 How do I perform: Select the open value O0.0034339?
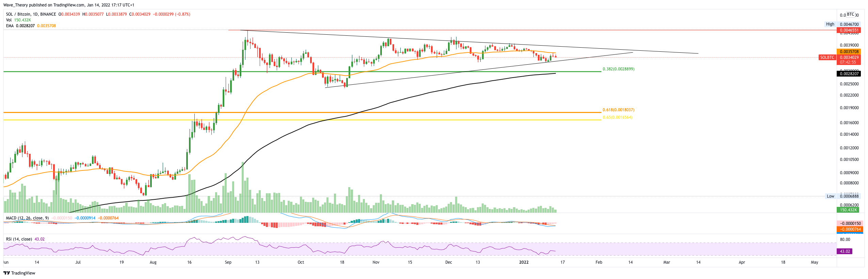click(69, 14)
